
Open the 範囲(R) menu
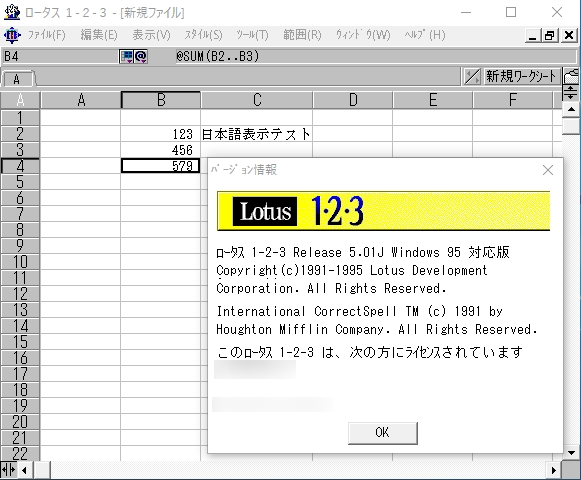pyautogui.click(x=302, y=35)
